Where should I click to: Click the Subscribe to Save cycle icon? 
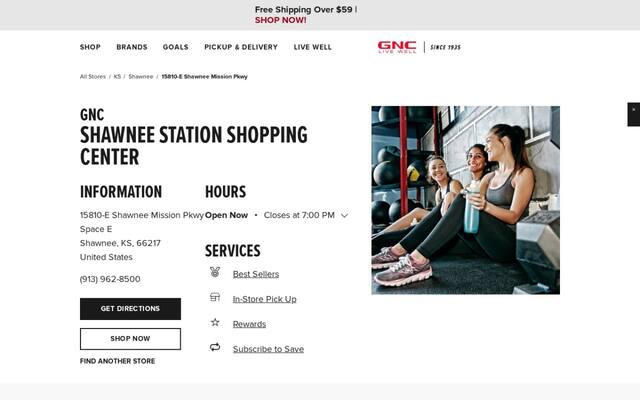(215, 347)
